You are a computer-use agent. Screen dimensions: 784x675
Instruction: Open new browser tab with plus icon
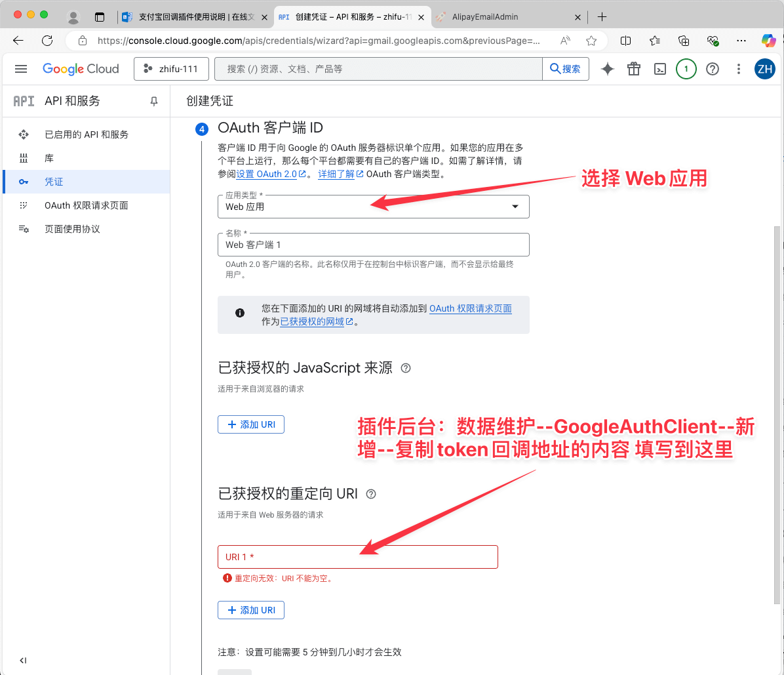point(602,17)
